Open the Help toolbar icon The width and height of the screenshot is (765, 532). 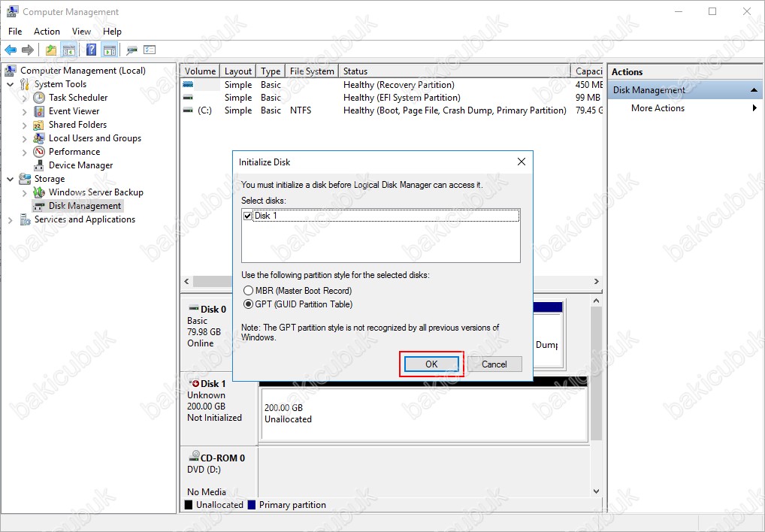(91, 50)
